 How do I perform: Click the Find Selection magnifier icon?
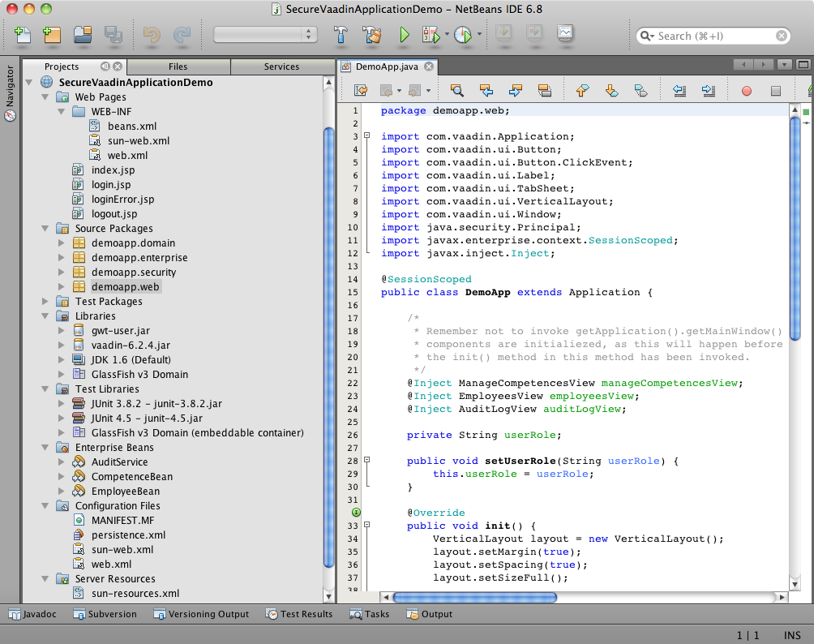click(456, 90)
